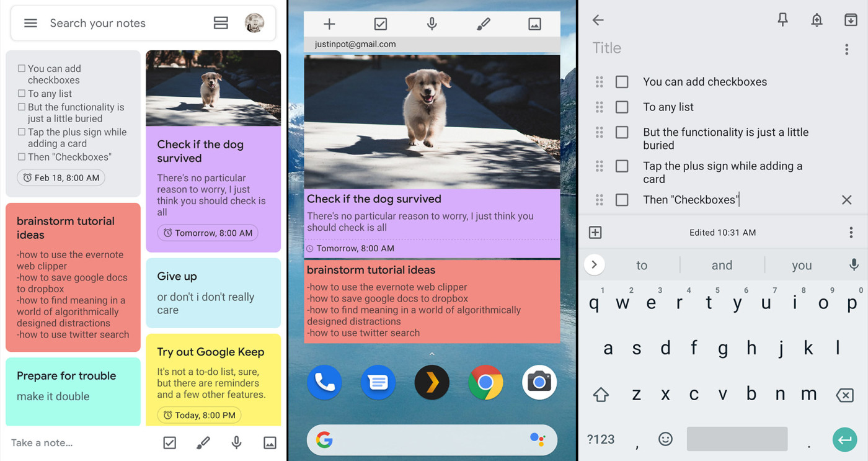This screenshot has width=868, height=461.
Task: Tick the "To any list" checkbox
Action: point(622,107)
